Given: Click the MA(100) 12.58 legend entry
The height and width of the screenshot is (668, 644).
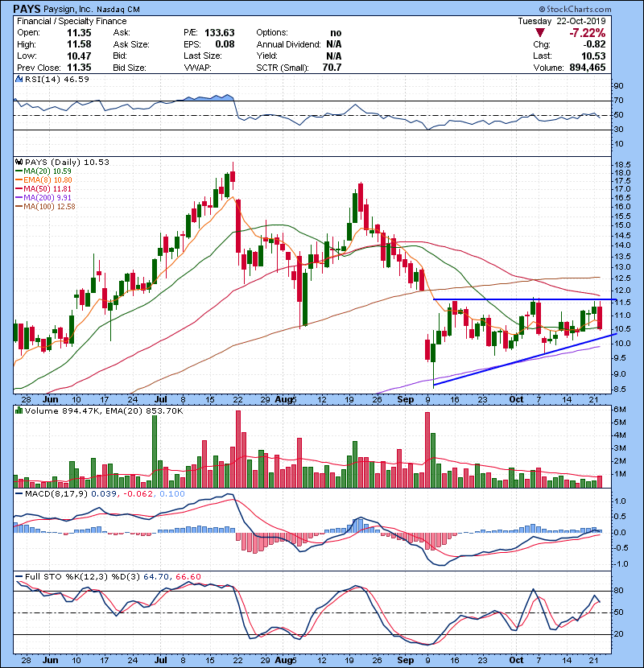Looking at the screenshot, I should pyautogui.click(x=49, y=207).
